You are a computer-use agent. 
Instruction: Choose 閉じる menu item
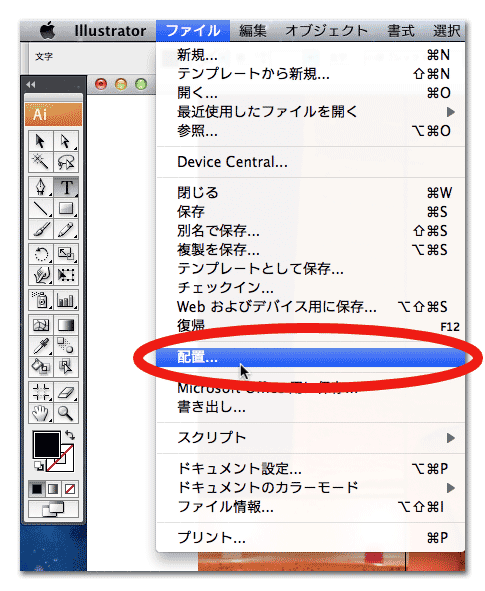tap(311, 193)
